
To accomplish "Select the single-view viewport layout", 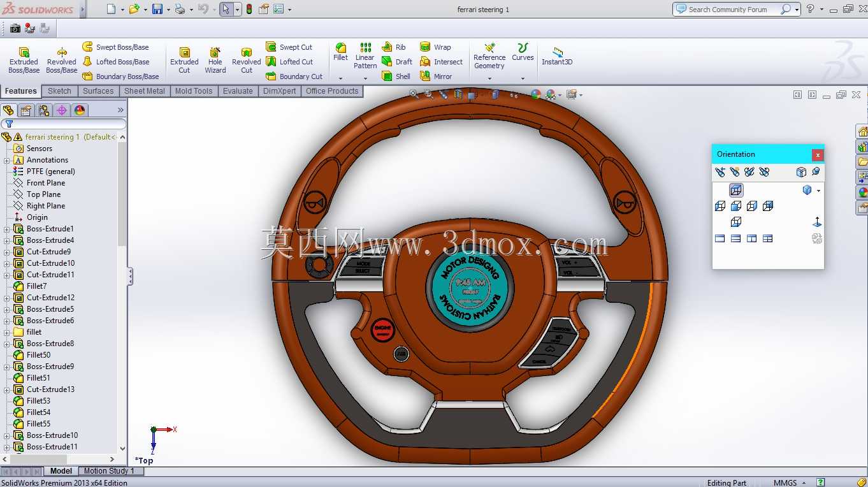I will pyautogui.click(x=720, y=238).
